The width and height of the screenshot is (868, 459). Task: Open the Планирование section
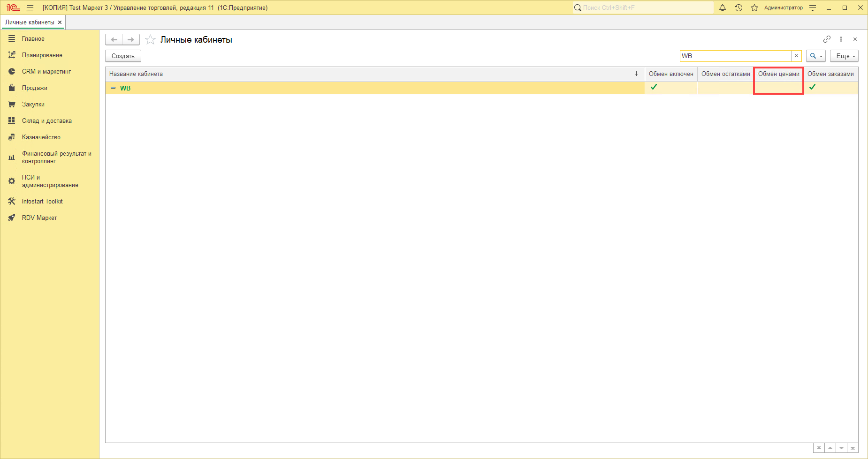50,55
